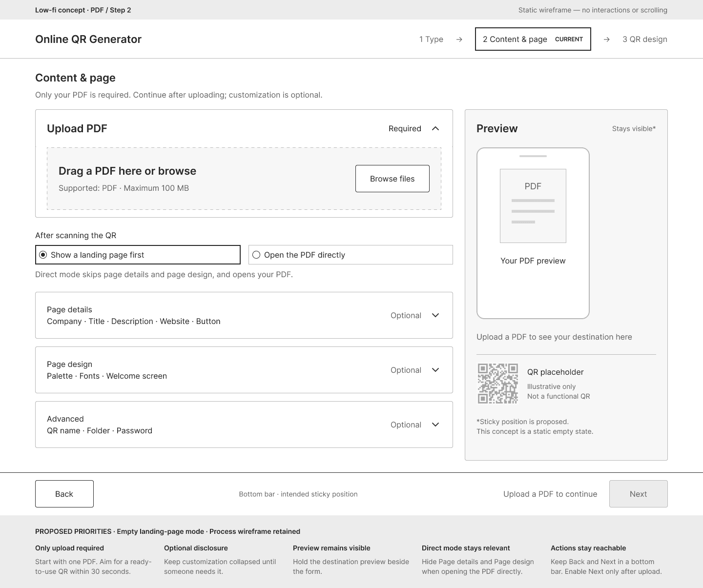
Task: Click the 'Only upload required' priority heading
Action: (x=69, y=548)
